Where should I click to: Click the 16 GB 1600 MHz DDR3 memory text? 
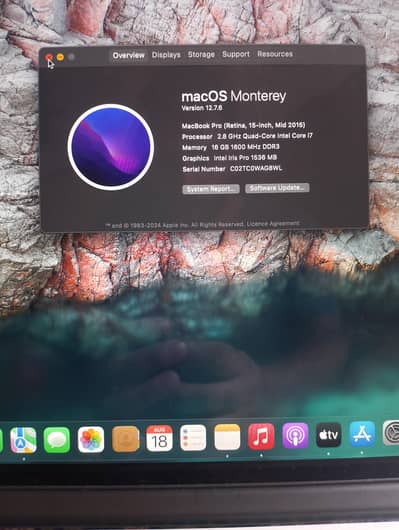(245, 147)
